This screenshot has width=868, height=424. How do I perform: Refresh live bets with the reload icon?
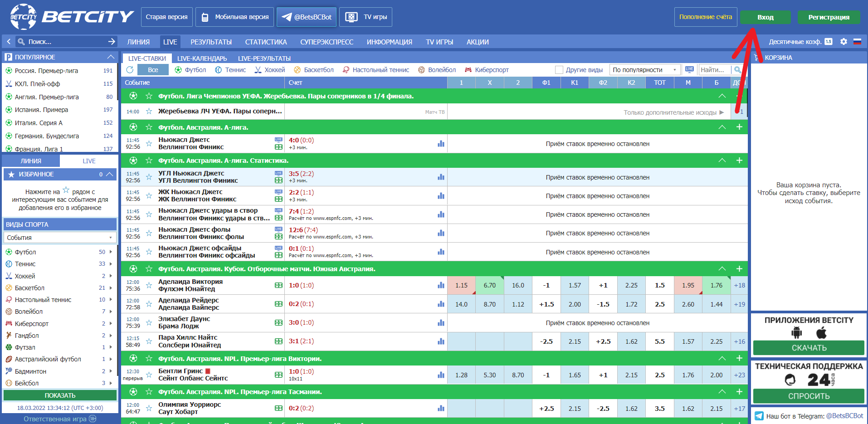130,70
